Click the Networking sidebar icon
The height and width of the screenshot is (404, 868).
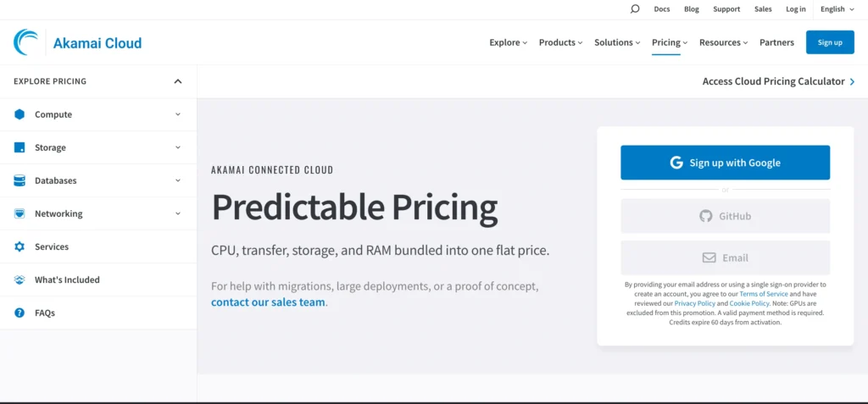click(x=19, y=213)
